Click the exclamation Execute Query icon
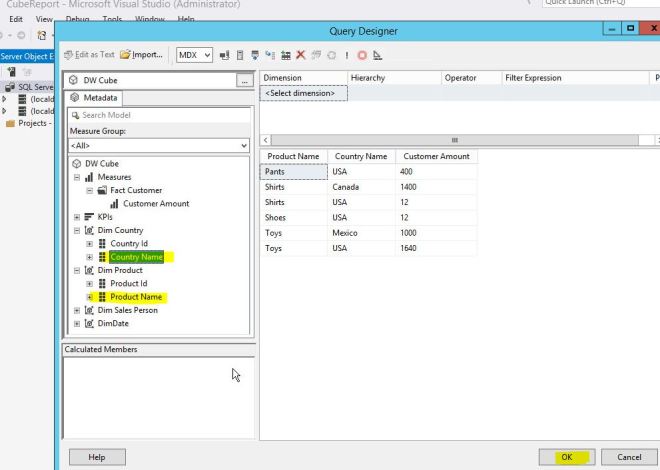Image resolution: width=660 pixels, height=470 pixels. [347, 55]
